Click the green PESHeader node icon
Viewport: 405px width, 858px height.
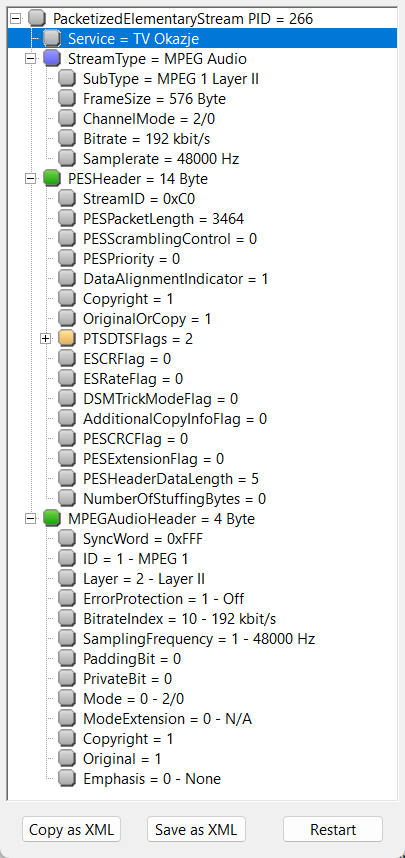pyautogui.click(x=51, y=179)
